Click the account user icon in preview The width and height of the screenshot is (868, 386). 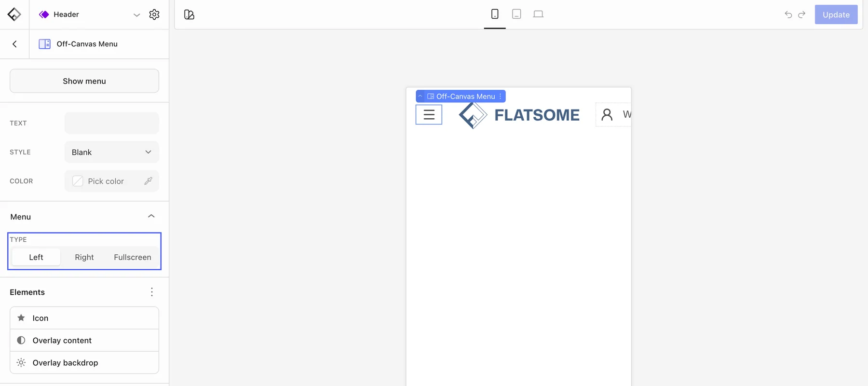(607, 114)
